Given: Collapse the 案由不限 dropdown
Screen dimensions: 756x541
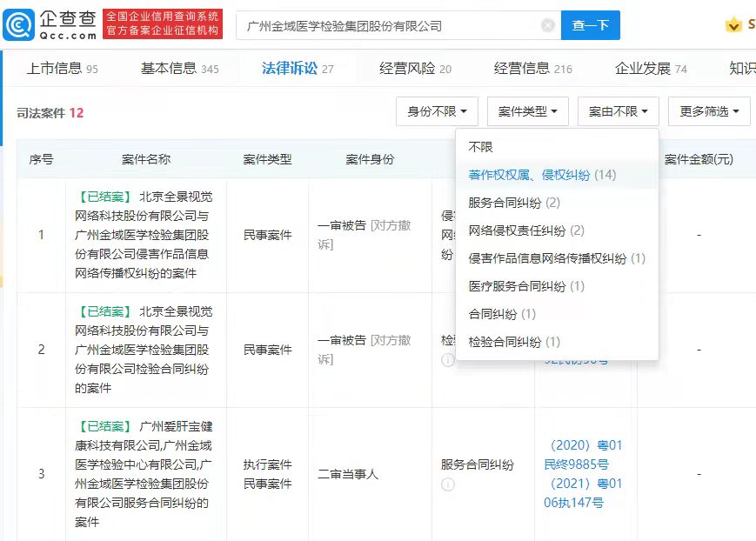Looking at the screenshot, I should (618, 111).
